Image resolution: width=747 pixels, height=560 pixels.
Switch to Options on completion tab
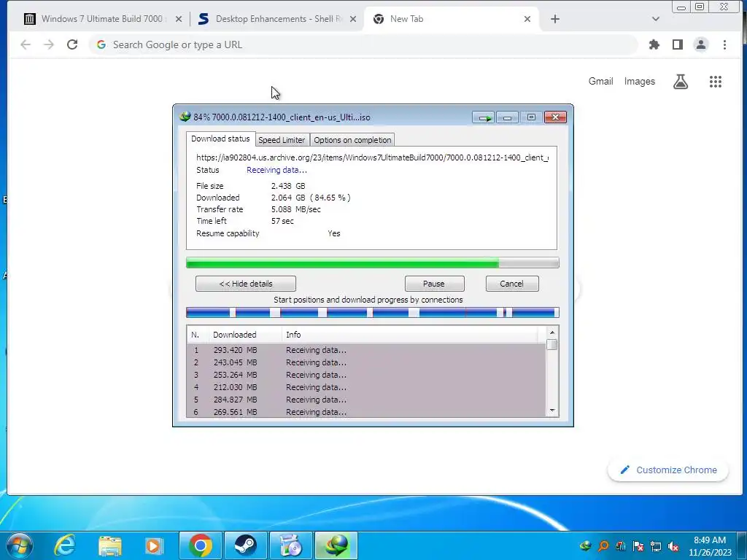click(x=352, y=140)
